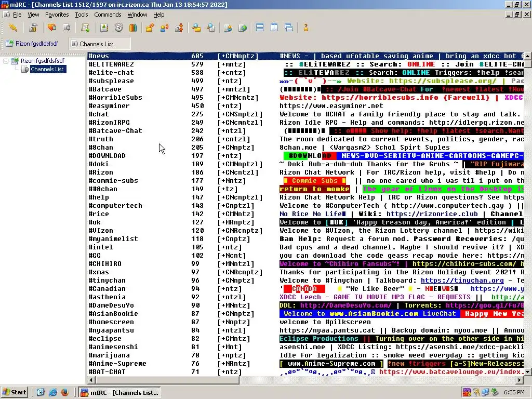Open the URLs List globe icon
The image size is (532, 399).
tap(242, 28)
